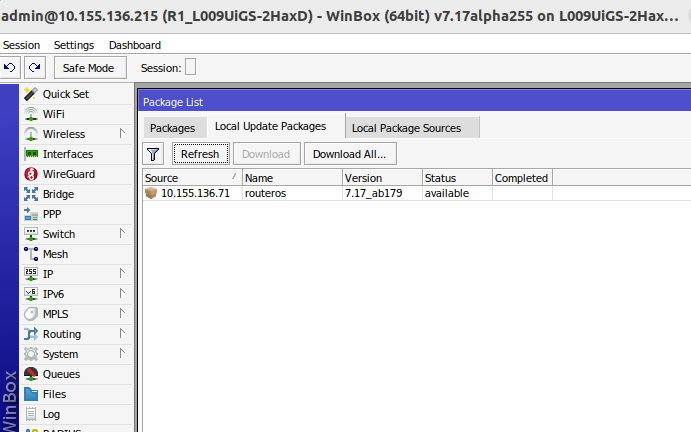This screenshot has height=432, width=691.
Task: Open the Bridge sidebar item
Action: tap(58, 194)
